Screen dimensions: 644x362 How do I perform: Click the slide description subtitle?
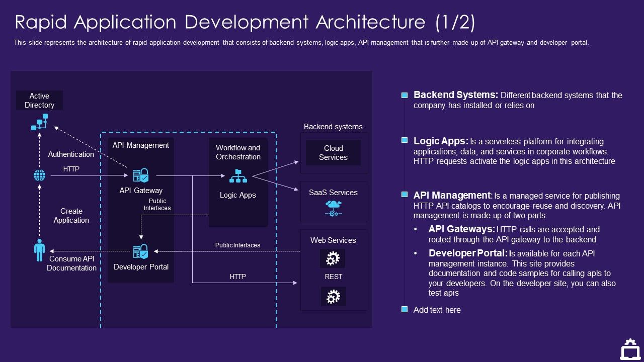click(301, 43)
